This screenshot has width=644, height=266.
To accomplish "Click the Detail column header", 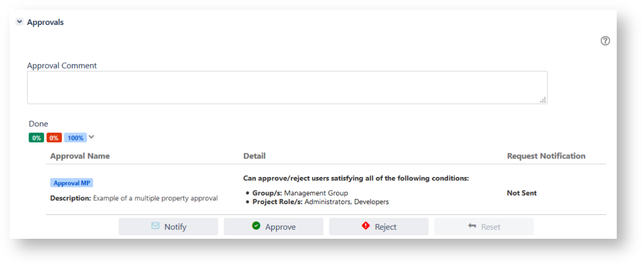I will (x=254, y=156).
